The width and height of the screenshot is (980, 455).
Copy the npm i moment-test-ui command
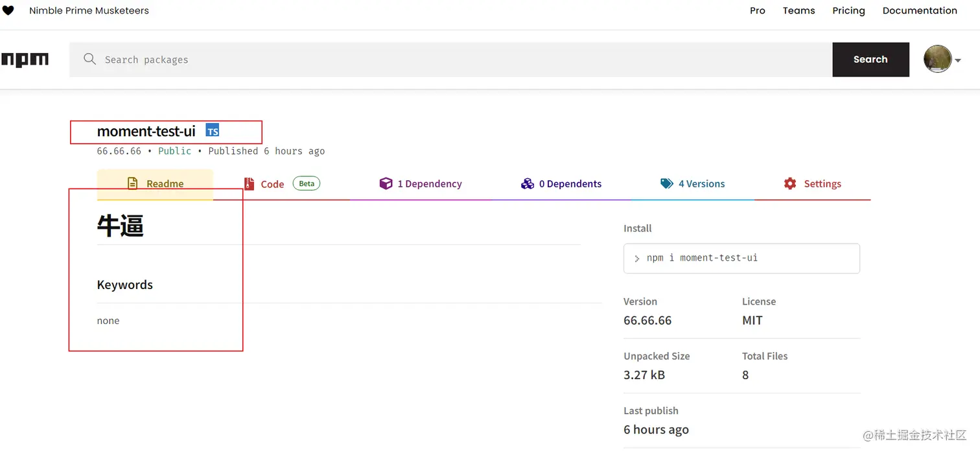click(x=741, y=258)
